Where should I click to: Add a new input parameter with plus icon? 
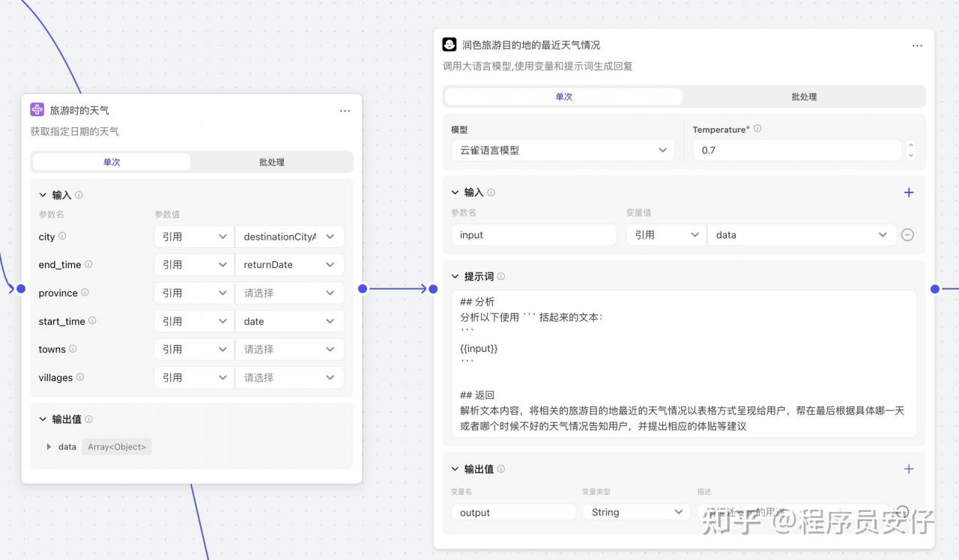(909, 192)
